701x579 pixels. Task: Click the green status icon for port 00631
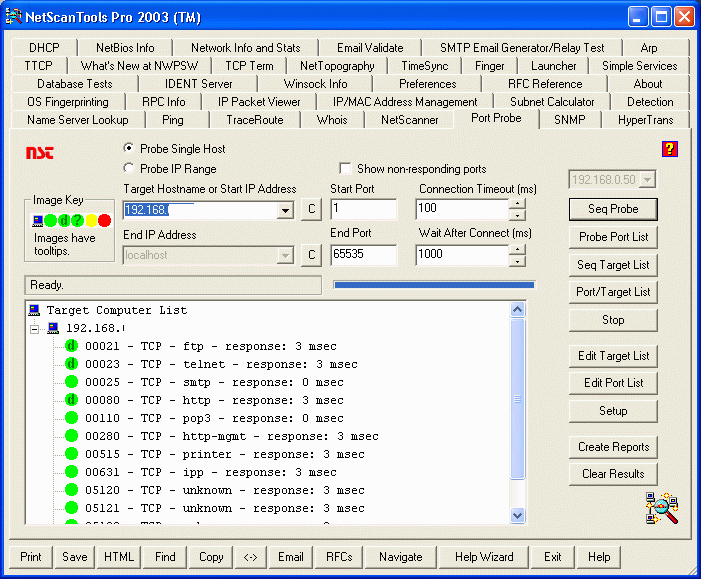click(x=72, y=471)
